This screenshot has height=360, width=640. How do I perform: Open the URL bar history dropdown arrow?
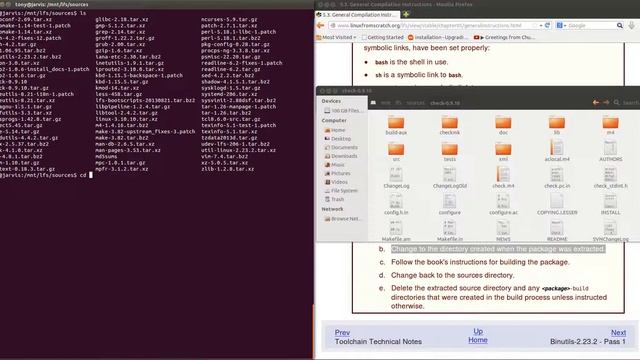(541, 25)
